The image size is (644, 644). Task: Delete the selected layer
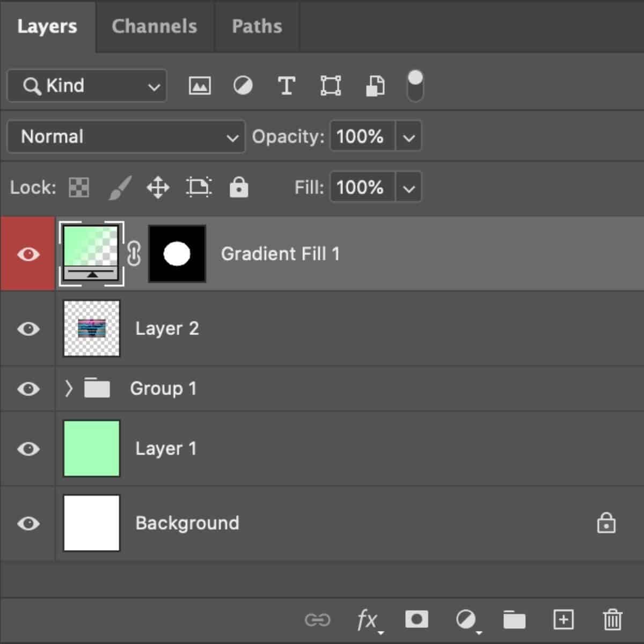[x=611, y=619]
